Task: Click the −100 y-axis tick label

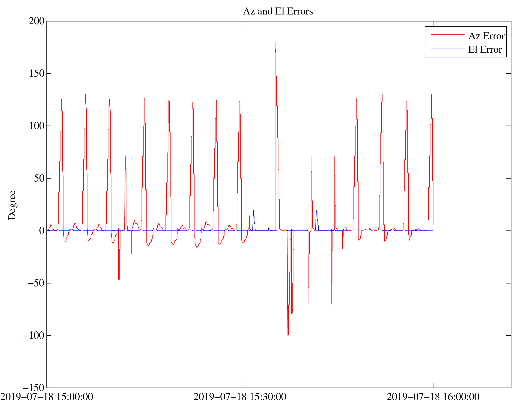Action: click(x=33, y=336)
